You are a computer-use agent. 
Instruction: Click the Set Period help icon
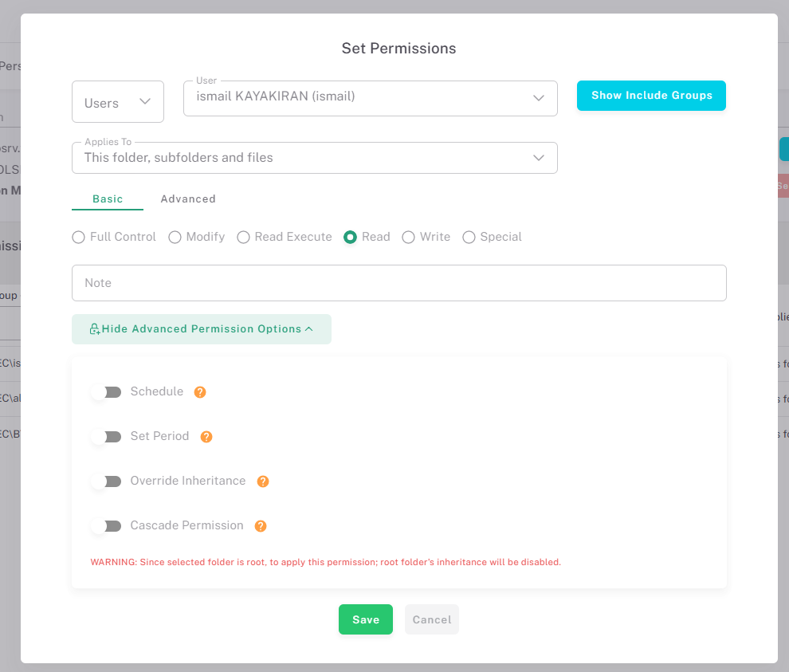[x=206, y=437]
